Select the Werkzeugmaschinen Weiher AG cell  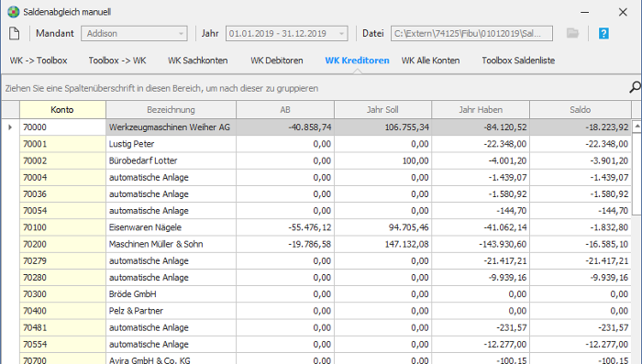(x=171, y=127)
